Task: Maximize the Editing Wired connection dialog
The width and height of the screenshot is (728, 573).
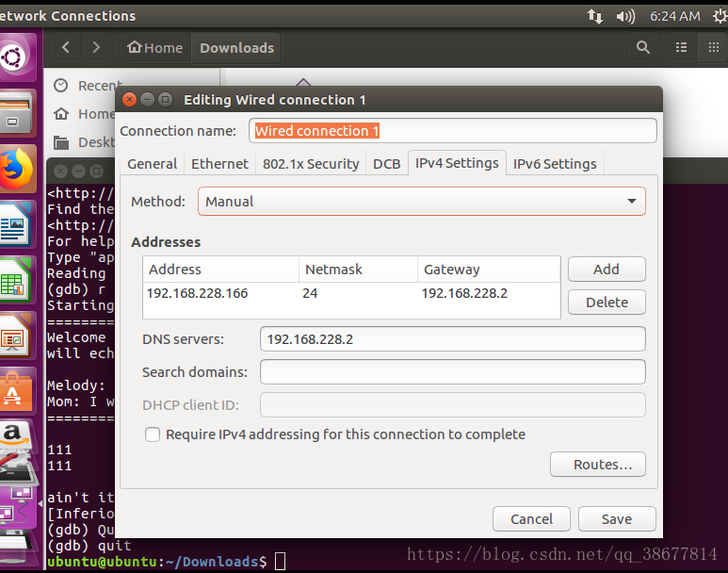Action: click(165, 100)
